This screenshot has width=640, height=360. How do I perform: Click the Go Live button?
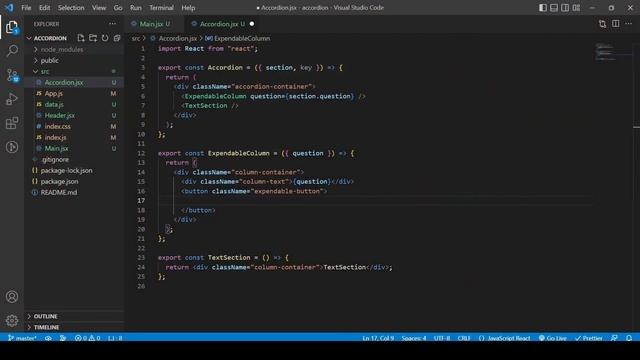coord(553,338)
